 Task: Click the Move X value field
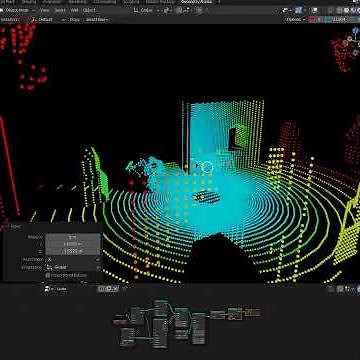[x=73, y=237]
